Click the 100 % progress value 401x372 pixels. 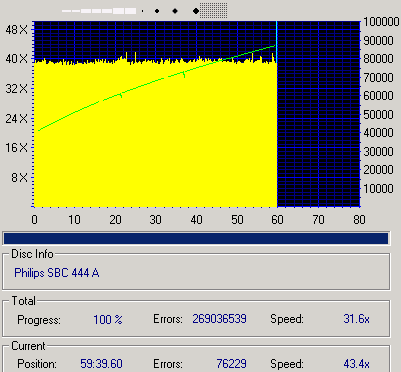pos(108,320)
